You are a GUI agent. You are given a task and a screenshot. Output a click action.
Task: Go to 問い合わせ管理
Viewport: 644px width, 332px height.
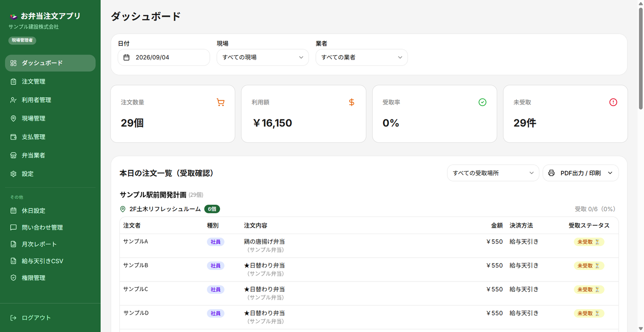50,227
